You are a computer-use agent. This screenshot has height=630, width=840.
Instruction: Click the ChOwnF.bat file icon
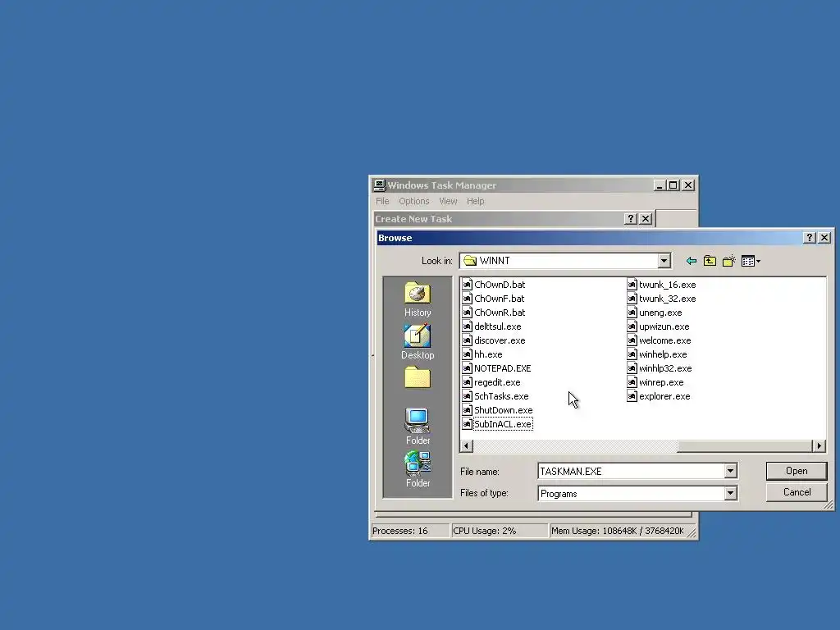click(467, 299)
